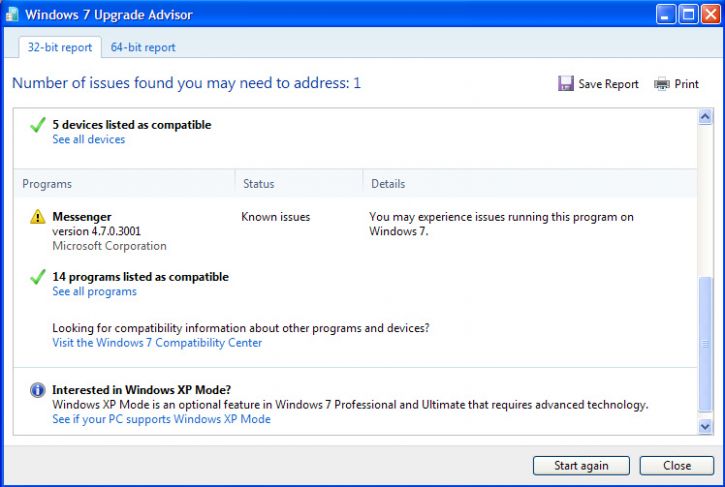Click the green checkmark beside 14 programs
725x487 pixels.
(37, 277)
